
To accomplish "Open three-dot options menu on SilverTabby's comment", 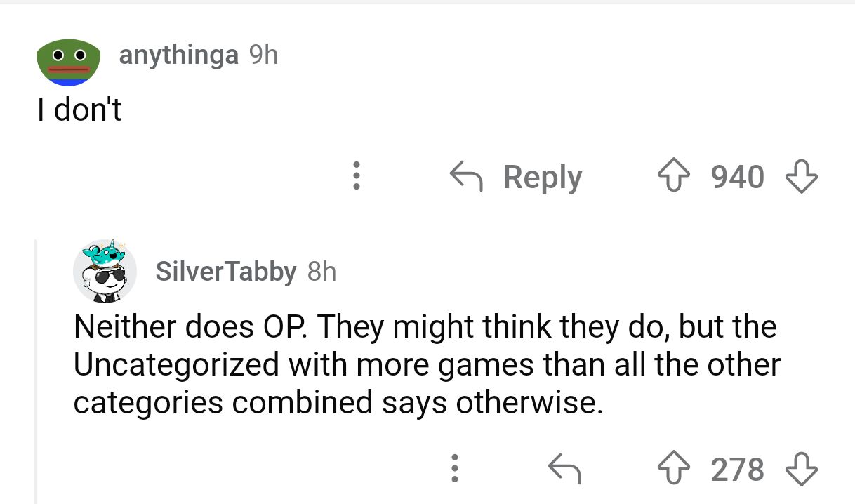I will point(455,469).
